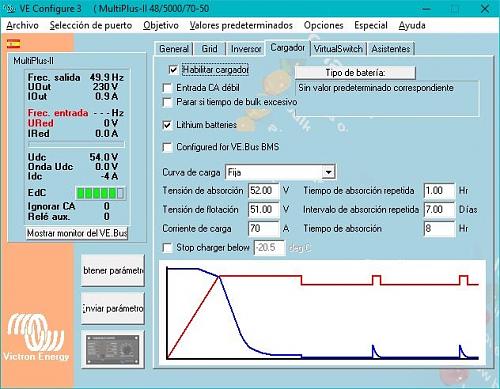Viewport: 500px width, 389px height.
Task: Minimize the VE Configure window
Action: point(426,9)
